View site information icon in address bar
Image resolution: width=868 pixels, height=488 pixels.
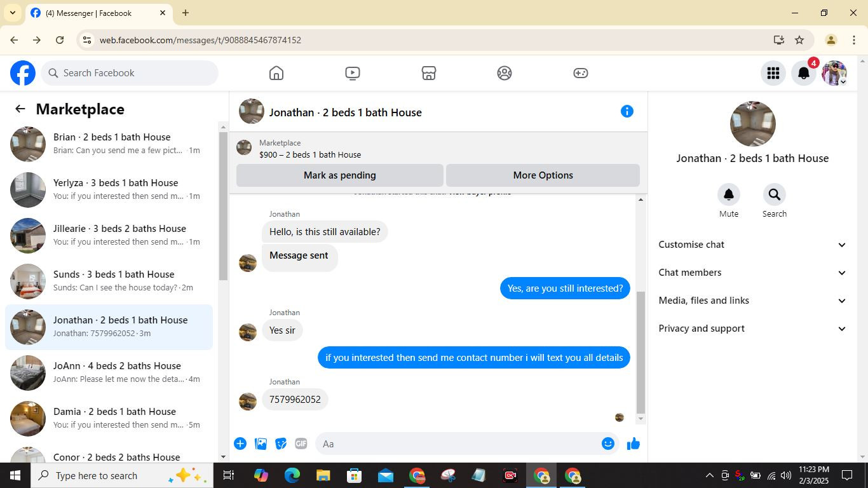coord(87,40)
